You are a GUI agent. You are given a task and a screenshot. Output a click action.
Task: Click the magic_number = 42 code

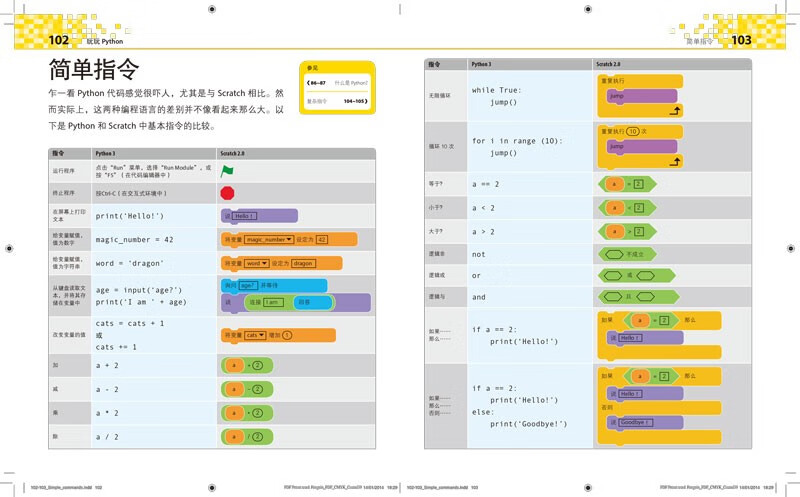tap(134, 240)
